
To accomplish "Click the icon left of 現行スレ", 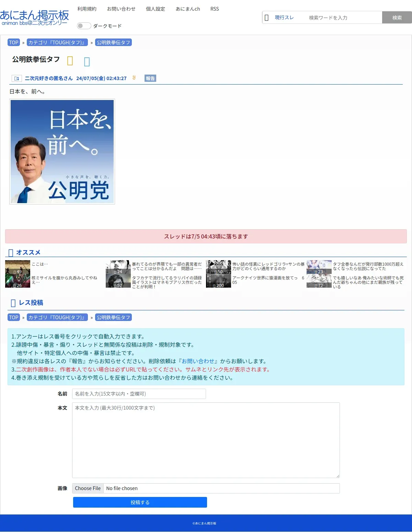I will tap(266, 18).
